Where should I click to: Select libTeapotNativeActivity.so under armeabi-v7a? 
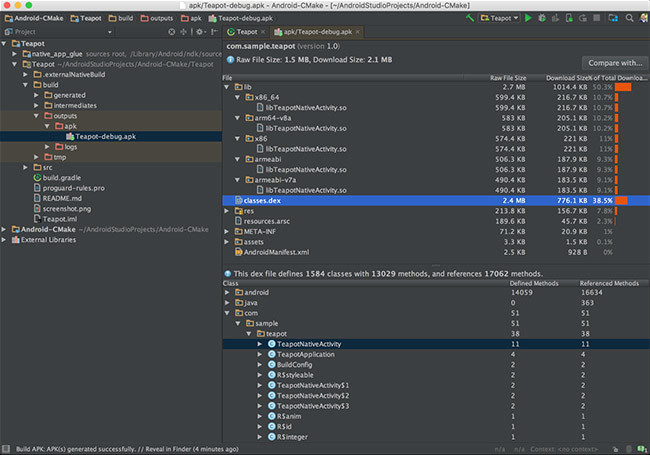(436, 190)
